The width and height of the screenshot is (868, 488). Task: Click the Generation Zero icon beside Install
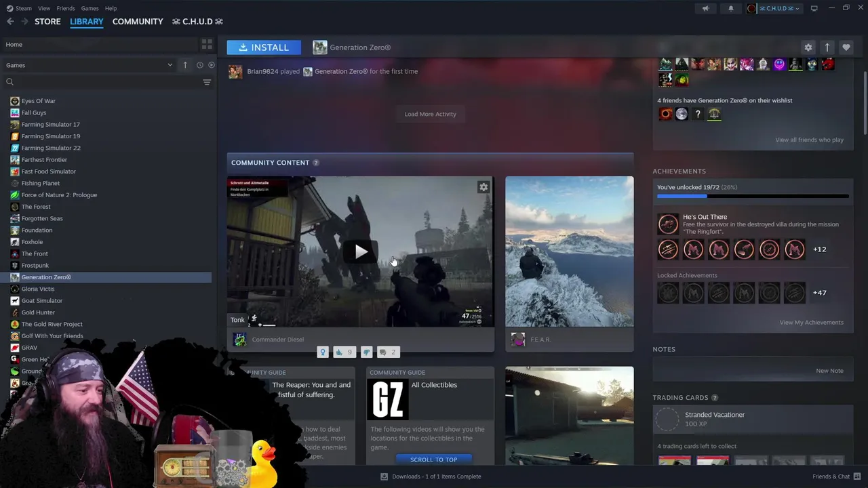(320, 47)
